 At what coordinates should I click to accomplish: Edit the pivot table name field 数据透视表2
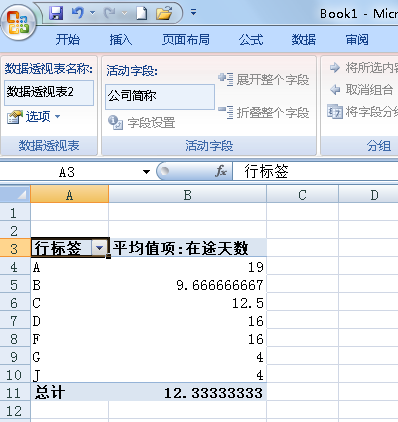click(49, 92)
